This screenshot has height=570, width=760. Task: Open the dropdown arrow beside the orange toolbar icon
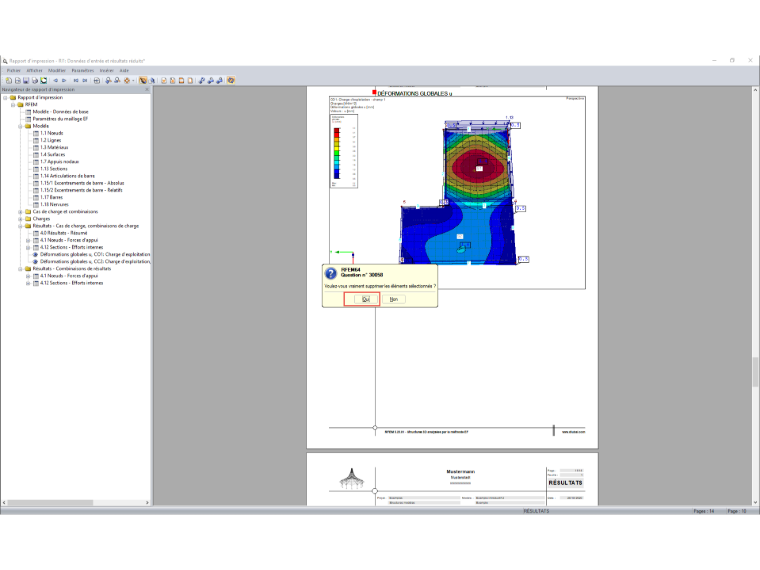click(x=133, y=80)
